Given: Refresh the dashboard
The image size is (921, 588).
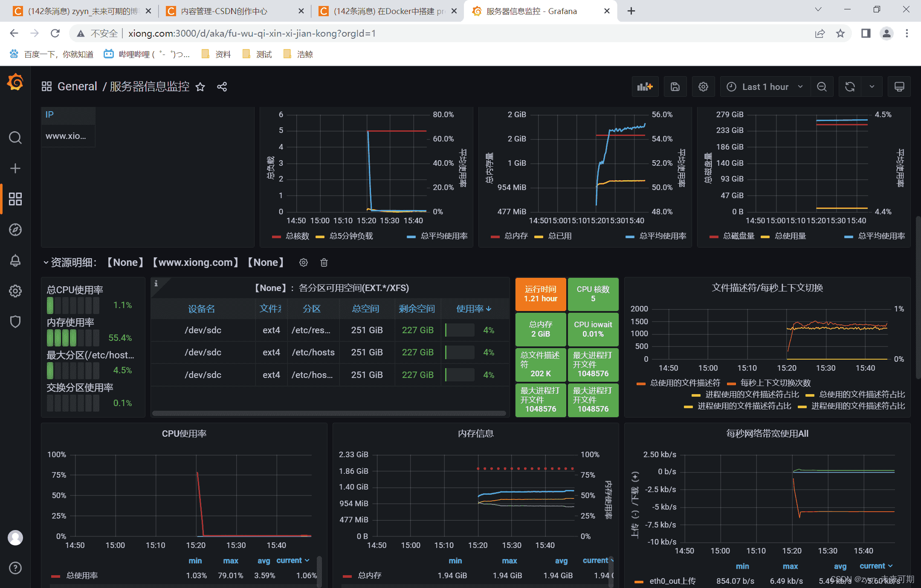Looking at the screenshot, I should (x=850, y=87).
